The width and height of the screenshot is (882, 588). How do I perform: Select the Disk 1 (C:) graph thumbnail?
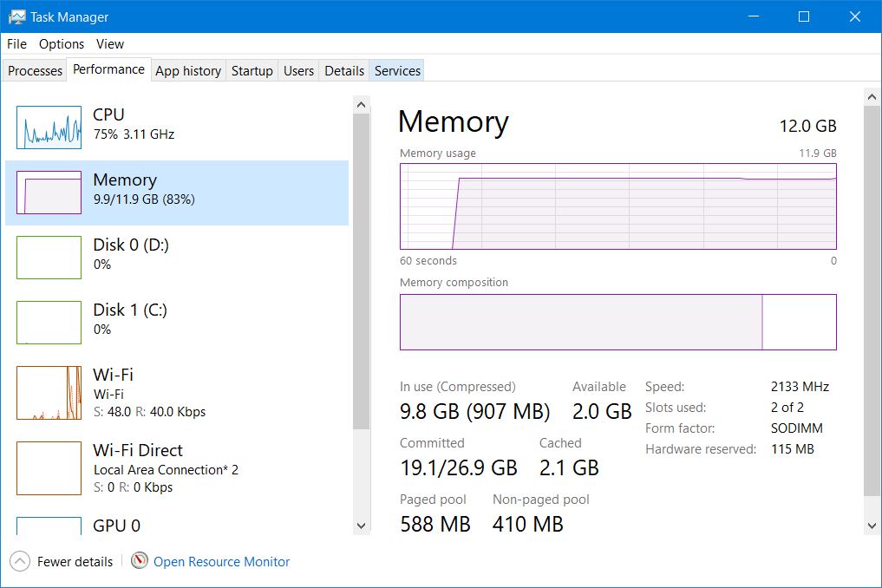[x=49, y=323]
